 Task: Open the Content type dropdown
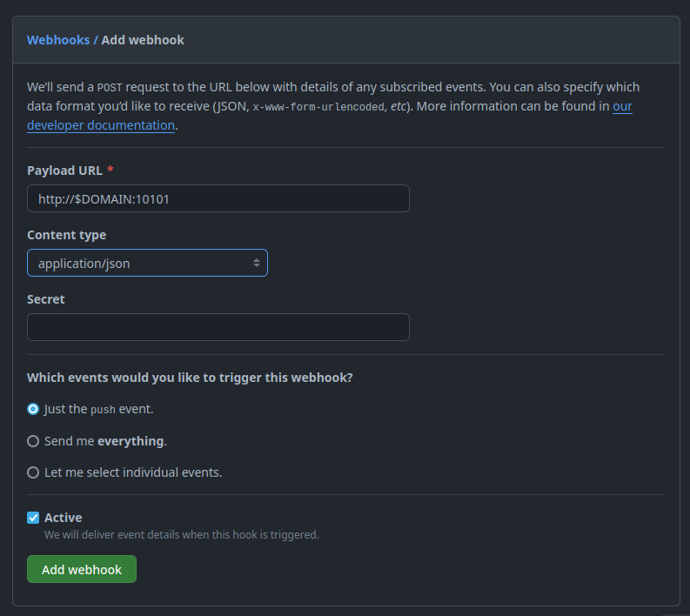click(147, 263)
